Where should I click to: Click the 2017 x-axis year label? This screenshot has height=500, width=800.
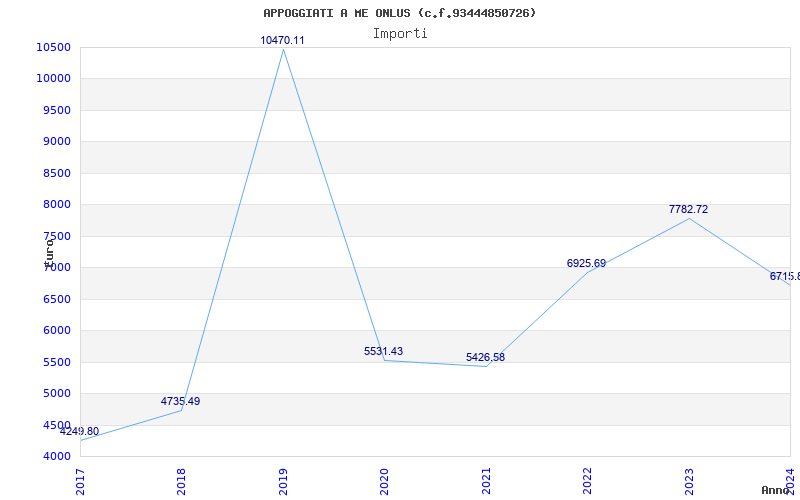point(80,482)
